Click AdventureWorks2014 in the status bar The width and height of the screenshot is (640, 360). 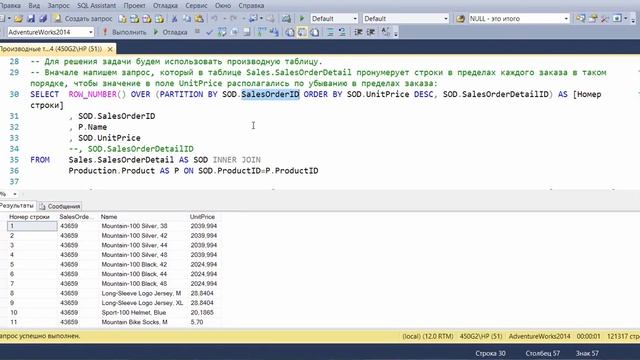point(539,336)
